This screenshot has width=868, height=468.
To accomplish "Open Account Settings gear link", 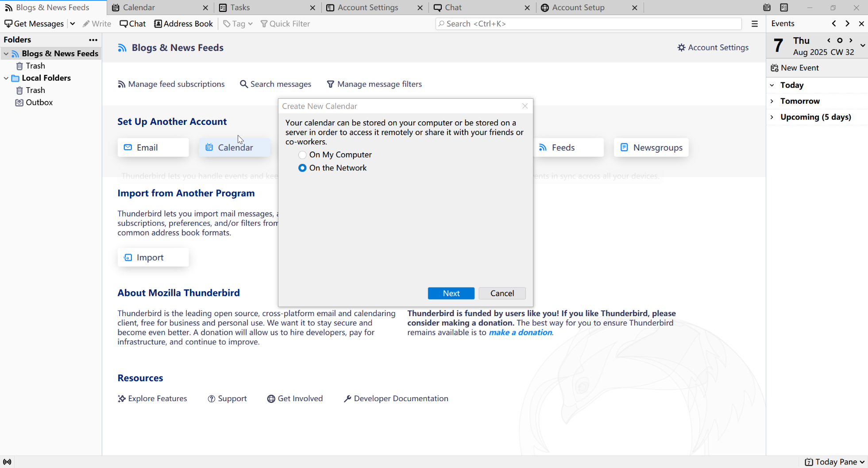I will [713, 47].
